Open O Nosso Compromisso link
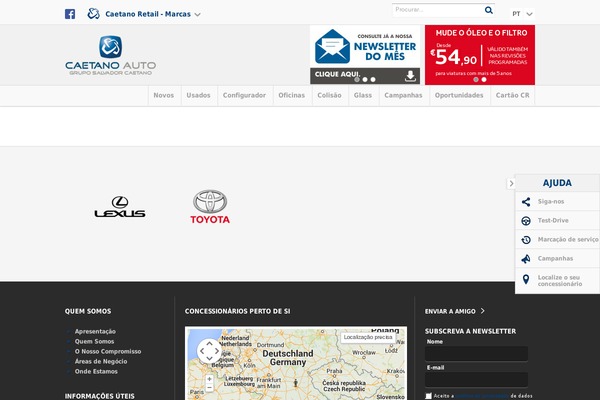The height and width of the screenshot is (400, 600). pyautogui.click(x=108, y=351)
